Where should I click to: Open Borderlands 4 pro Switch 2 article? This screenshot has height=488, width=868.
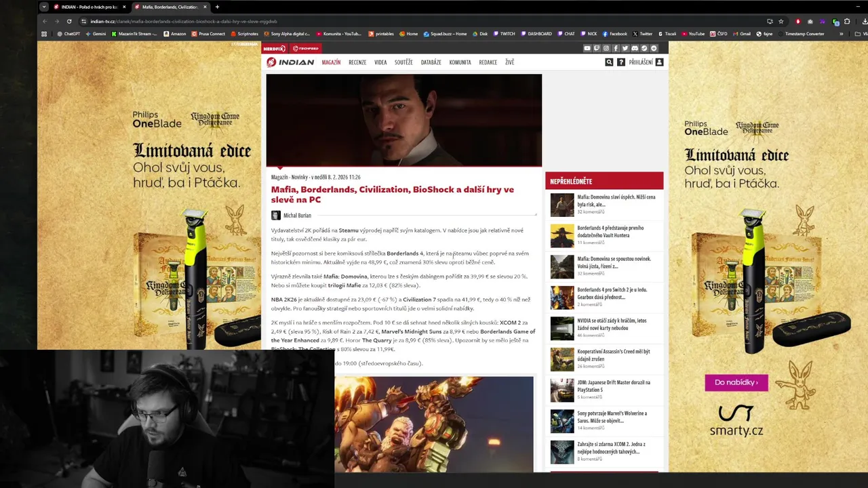coord(612,293)
